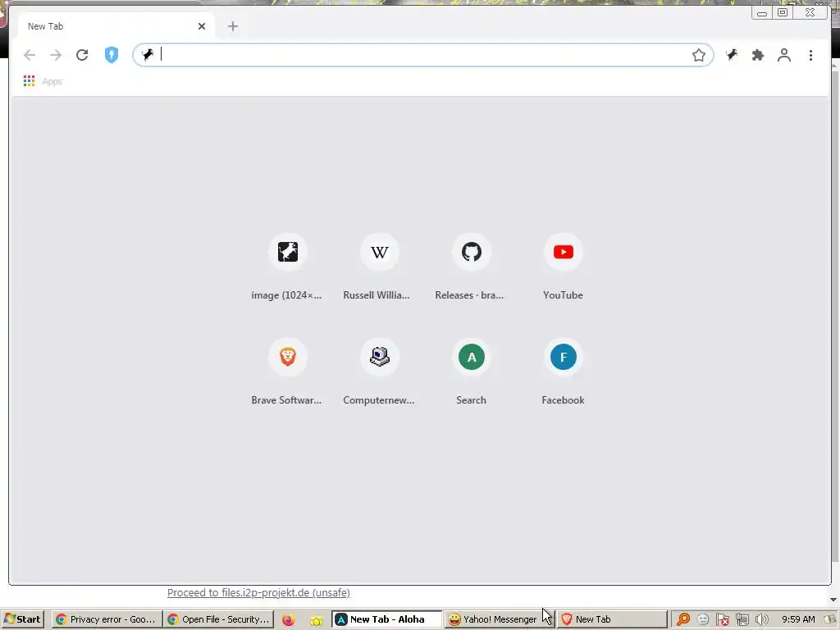840x630 pixels.
Task: Click the flag with red X tray icon
Action: point(723,620)
